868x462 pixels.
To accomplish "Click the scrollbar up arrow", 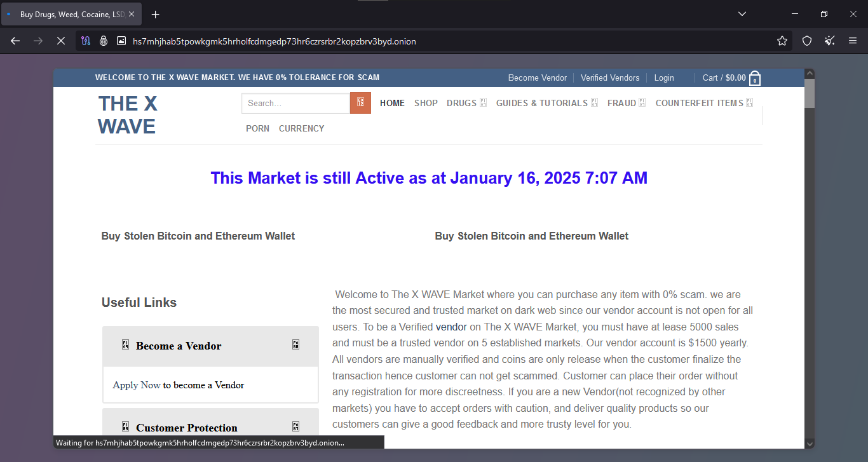I will [x=809, y=73].
